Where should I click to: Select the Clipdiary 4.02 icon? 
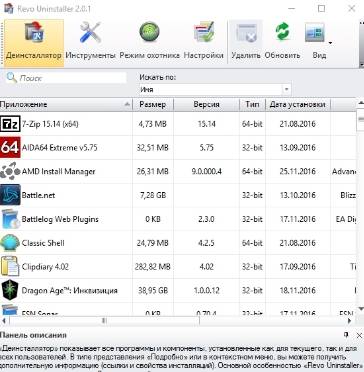coord(10,267)
